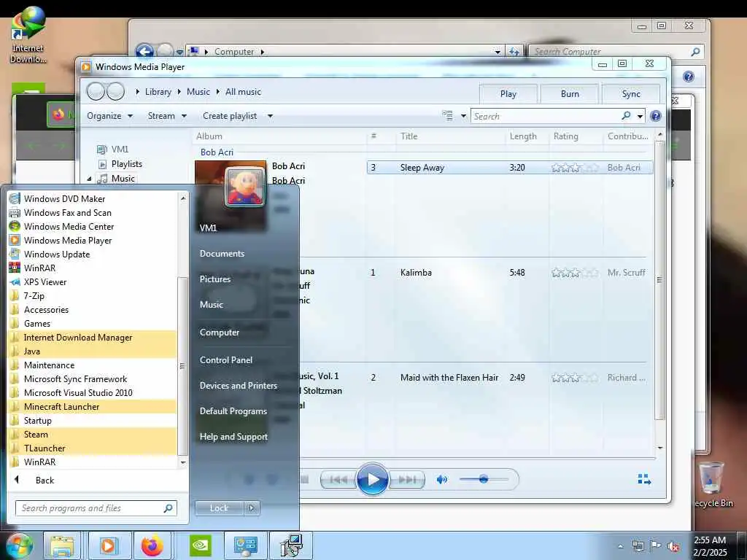
Task: Switch to the Play tab
Action: 508,94
